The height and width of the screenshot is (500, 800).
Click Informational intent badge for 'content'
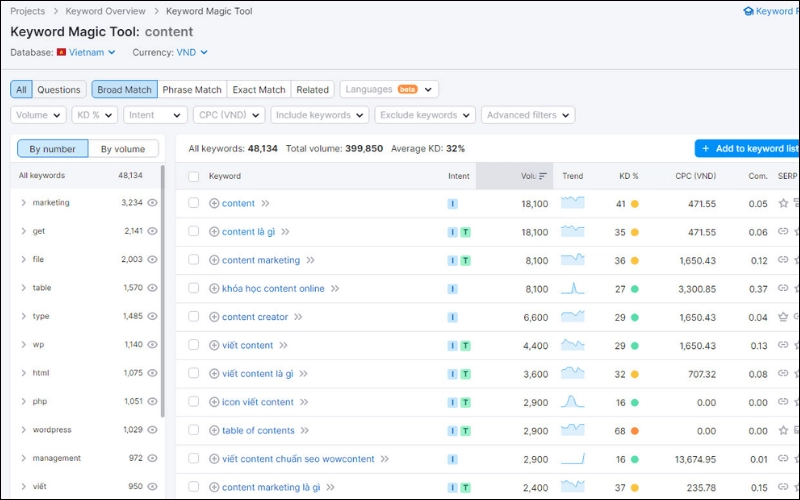click(452, 204)
